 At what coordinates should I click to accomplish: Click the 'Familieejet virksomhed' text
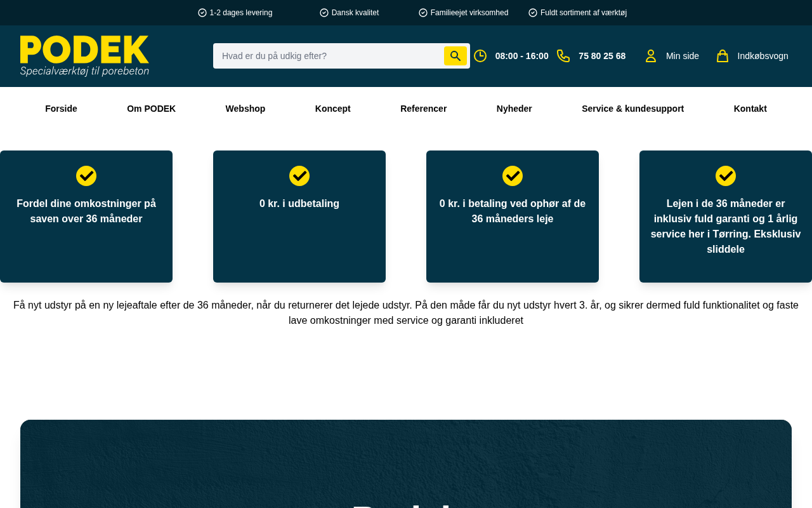click(469, 13)
